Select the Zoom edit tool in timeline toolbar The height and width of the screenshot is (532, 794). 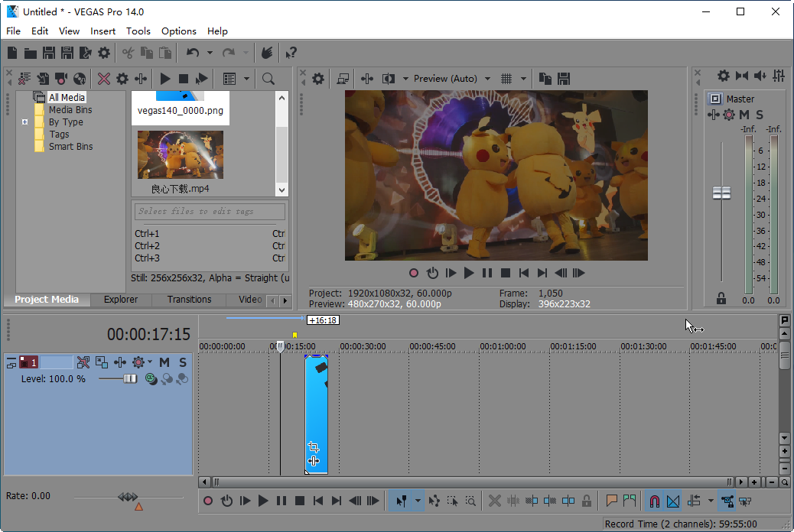click(x=470, y=501)
